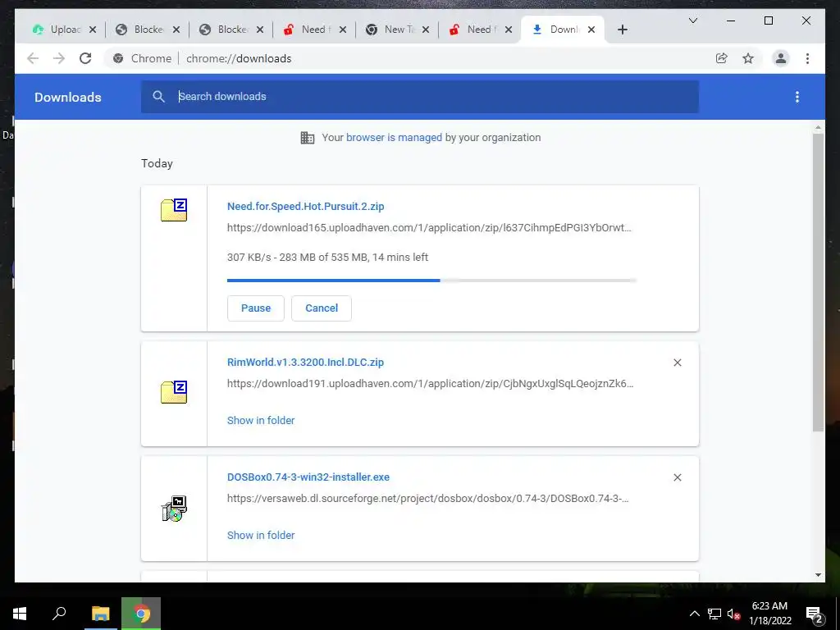This screenshot has width=840, height=630.
Task: Open the browser is managed link
Action: click(394, 138)
